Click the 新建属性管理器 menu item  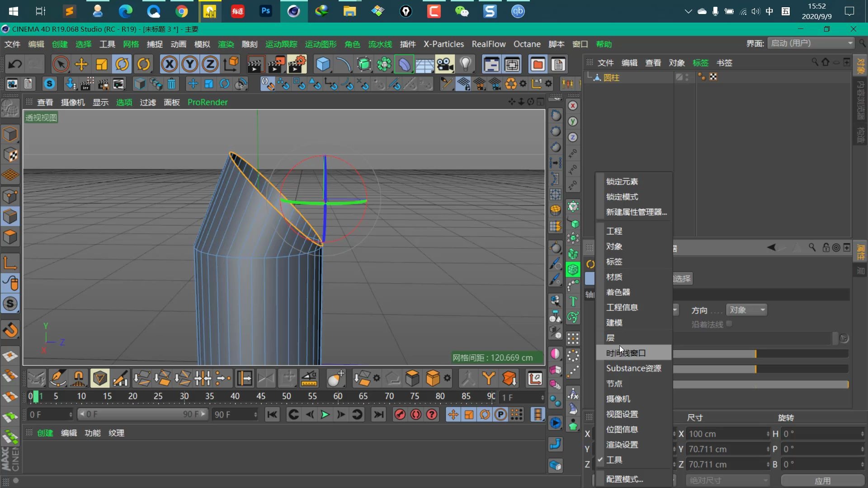[636, 211]
